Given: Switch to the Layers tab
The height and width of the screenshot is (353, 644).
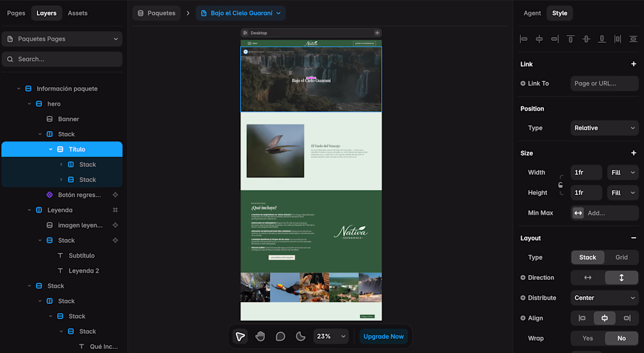Looking at the screenshot, I should coord(46,13).
